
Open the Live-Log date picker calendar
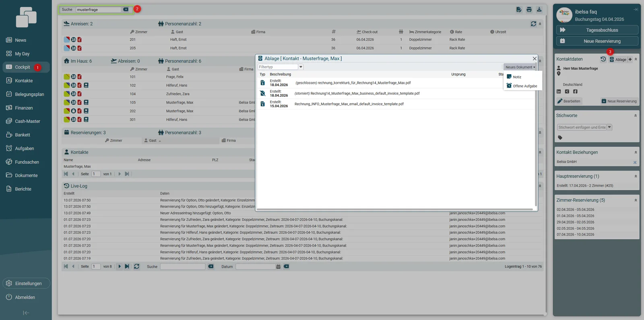point(278,267)
